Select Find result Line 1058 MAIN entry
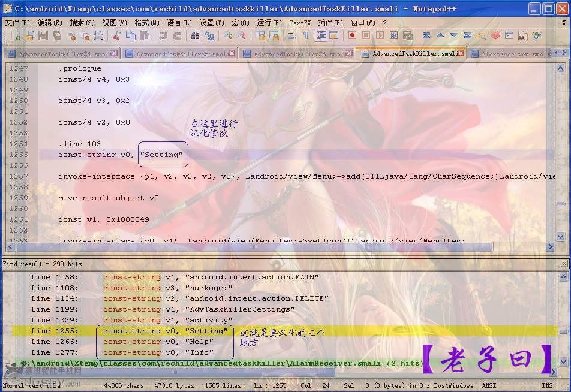 coord(284,277)
